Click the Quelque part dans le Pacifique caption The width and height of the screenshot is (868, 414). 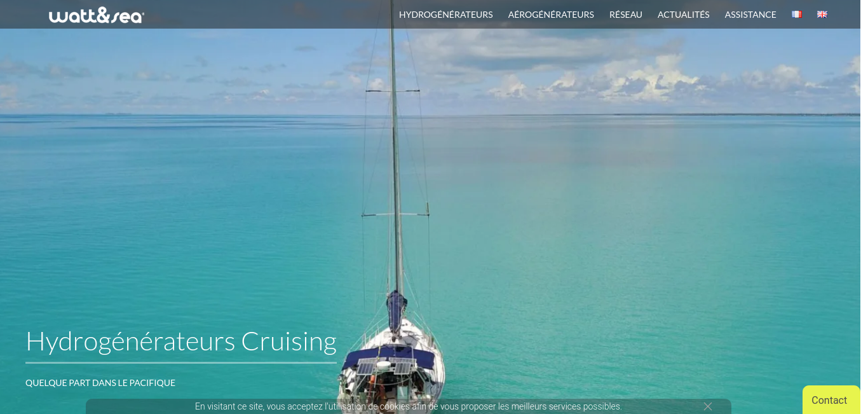[x=100, y=383]
